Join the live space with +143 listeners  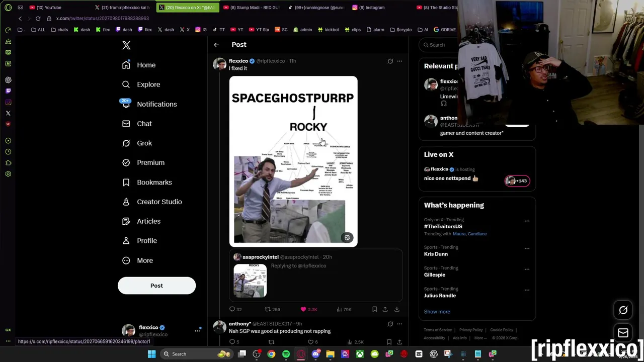517,181
